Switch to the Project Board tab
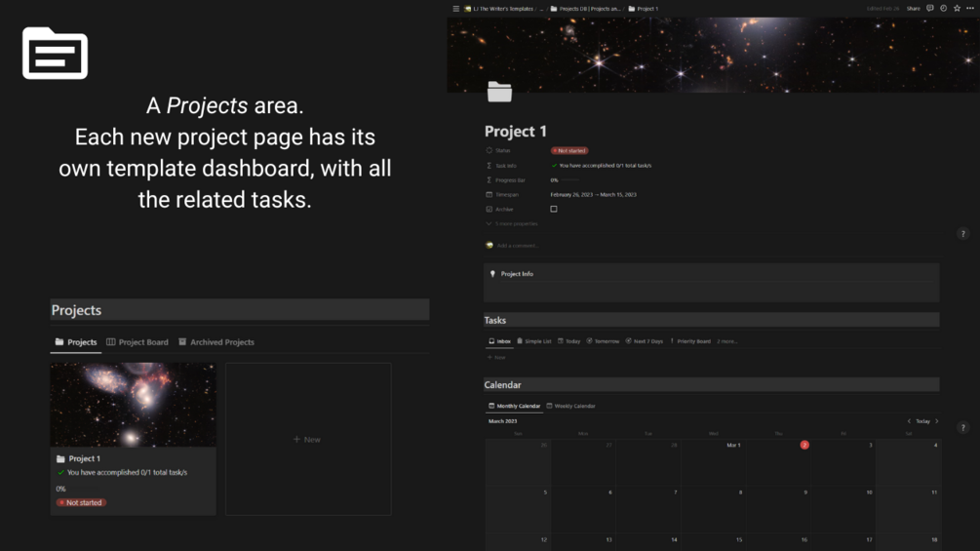Viewport: 980px width, 551px height. tap(137, 342)
